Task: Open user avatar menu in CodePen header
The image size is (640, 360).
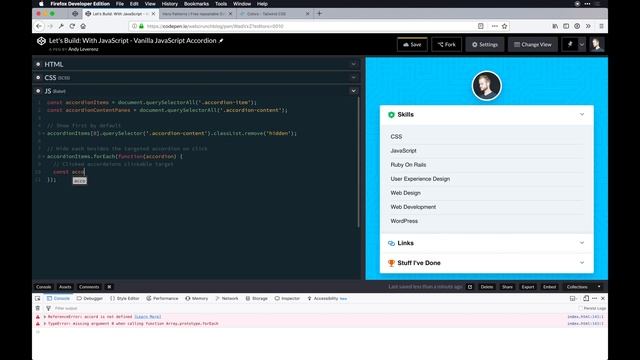Action: [597, 44]
